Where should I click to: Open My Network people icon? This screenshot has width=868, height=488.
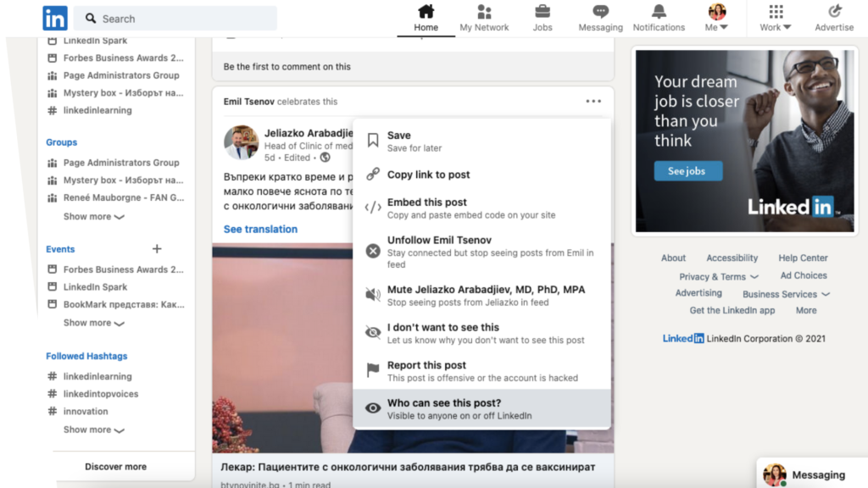click(x=484, y=12)
